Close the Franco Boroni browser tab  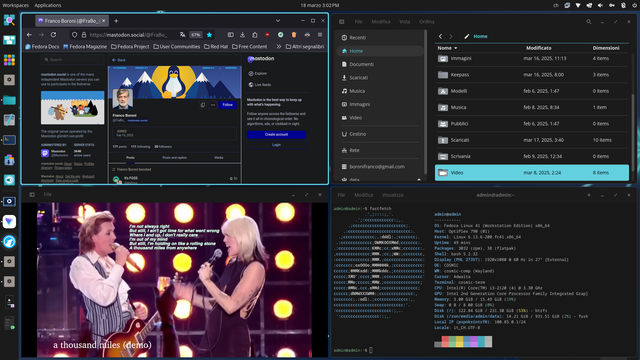point(104,20)
